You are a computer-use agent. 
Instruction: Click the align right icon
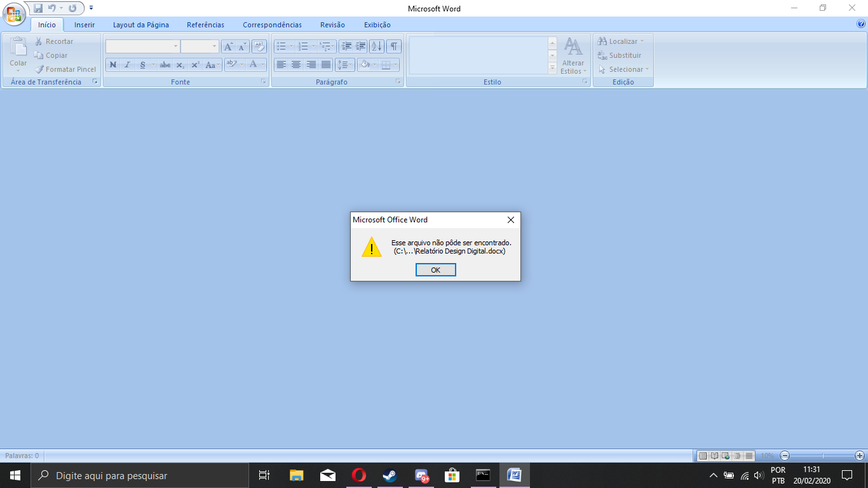click(311, 64)
